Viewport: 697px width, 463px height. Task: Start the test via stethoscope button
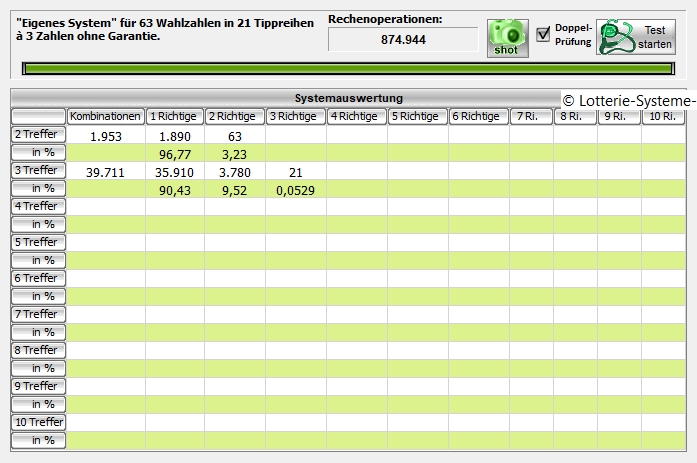click(636, 37)
